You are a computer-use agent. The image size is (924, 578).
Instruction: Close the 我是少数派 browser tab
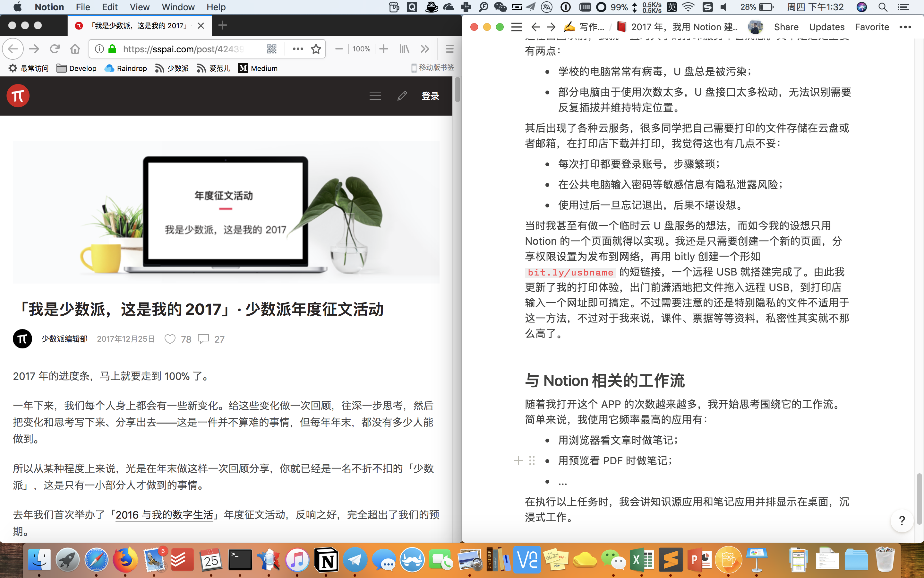coord(201,26)
